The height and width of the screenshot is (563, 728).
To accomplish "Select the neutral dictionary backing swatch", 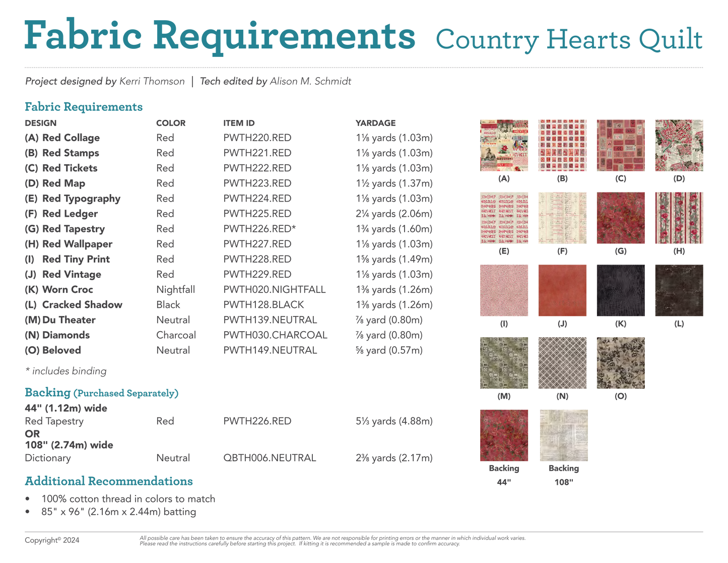I will click(564, 435).
